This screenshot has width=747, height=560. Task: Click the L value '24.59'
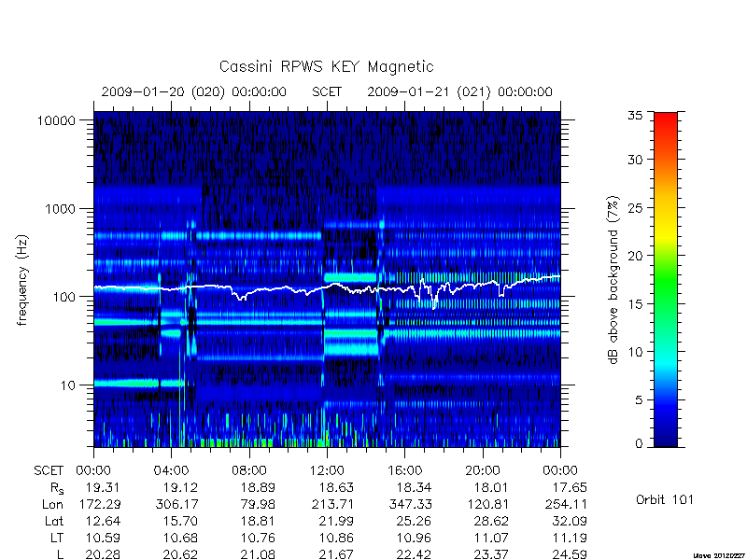coord(570,554)
